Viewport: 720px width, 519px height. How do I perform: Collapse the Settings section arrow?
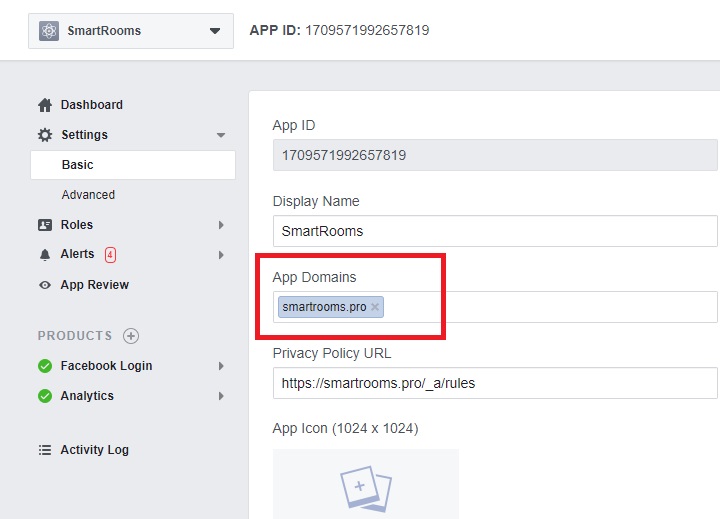click(x=221, y=135)
